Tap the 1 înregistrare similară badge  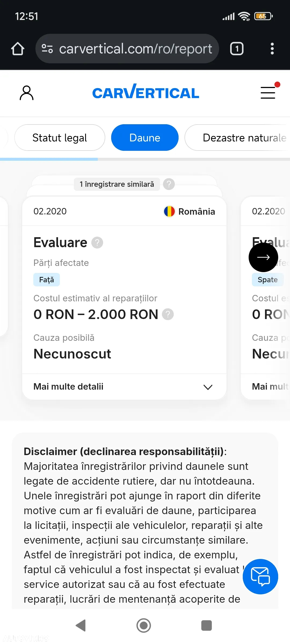coord(117,184)
